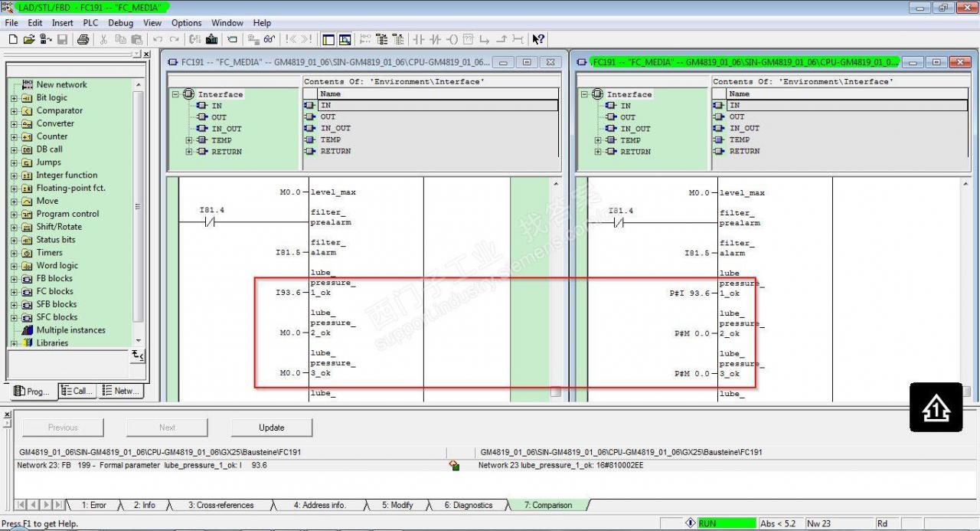Click the Monitor glasses toolbar icon
This screenshot has height=531, width=980.
(269, 39)
